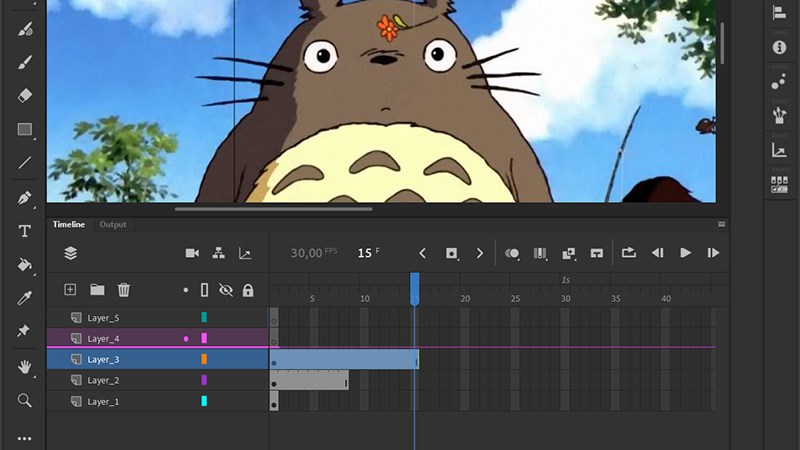Step back one frame

point(658,253)
